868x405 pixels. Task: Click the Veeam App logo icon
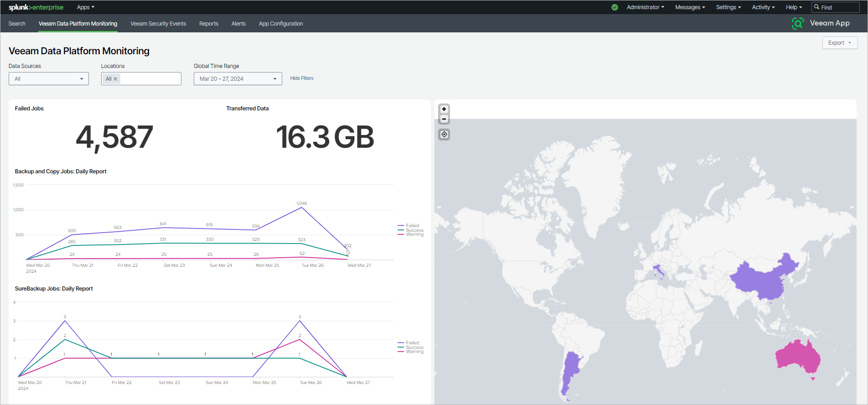(x=797, y=23)
